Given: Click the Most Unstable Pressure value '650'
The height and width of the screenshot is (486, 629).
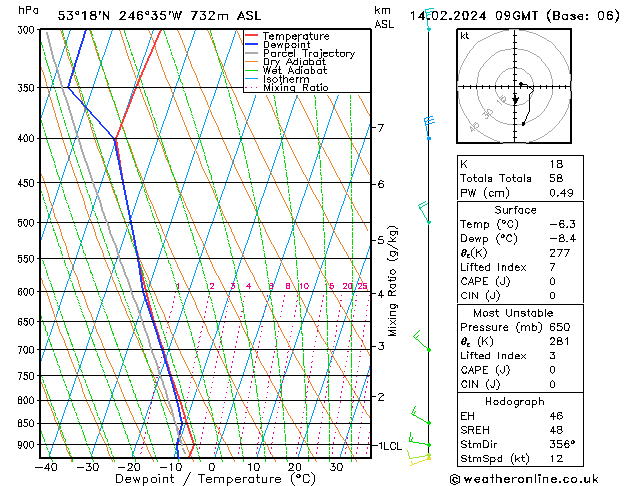Looking at the screenshot, I should click(x=560, y=327).
